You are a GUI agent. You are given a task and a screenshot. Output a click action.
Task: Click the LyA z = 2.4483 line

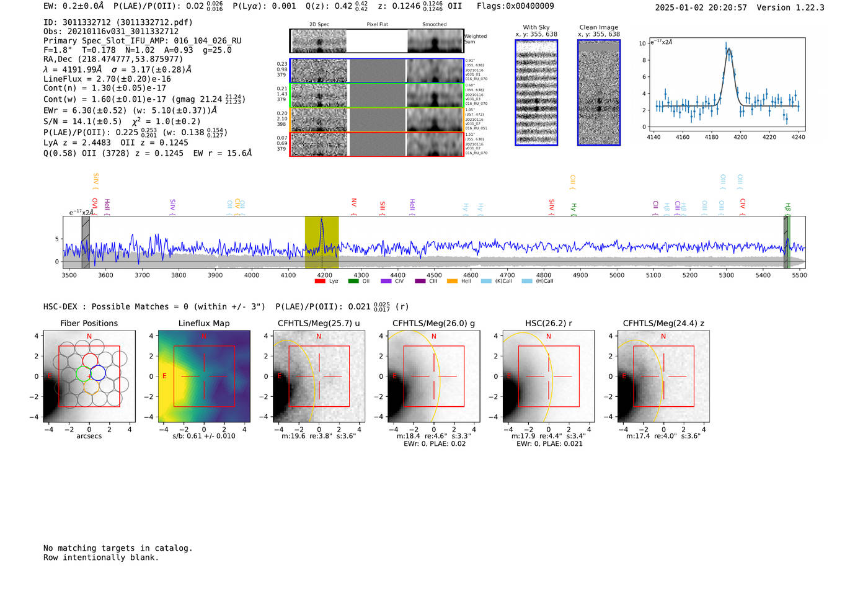(116, 143)
